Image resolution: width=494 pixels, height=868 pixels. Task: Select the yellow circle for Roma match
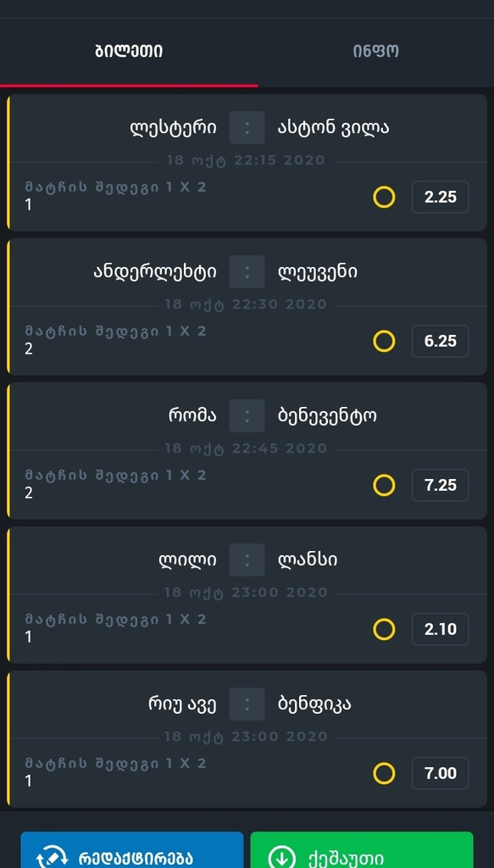tap(385, 485)
